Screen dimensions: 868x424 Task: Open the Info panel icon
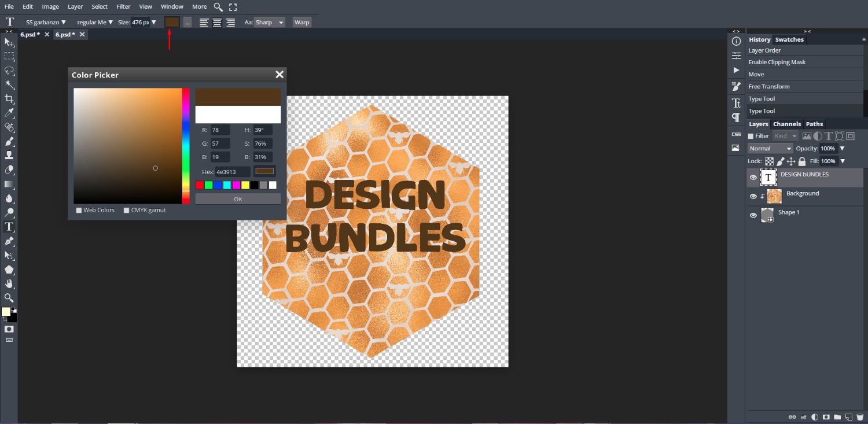[x=736, y=41]
